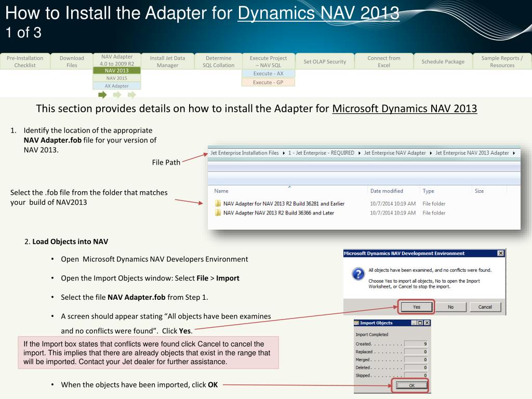Viewport: 532px width, 399px height.
Task: Select the NAV 2015 sub-tab
Action: click(117, 78)
